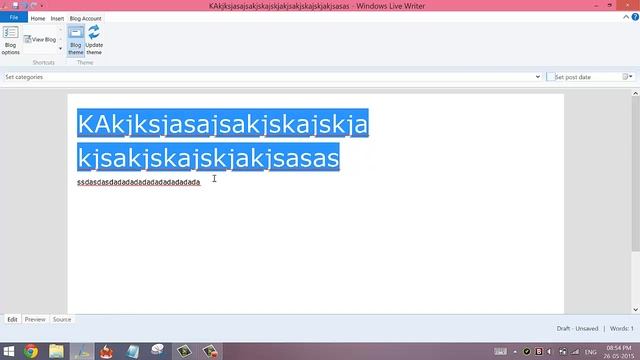Viewport: 640px width, 360px height.
Task: Open quick access toolbar customize arrow
Action: [x=42, y=6]
